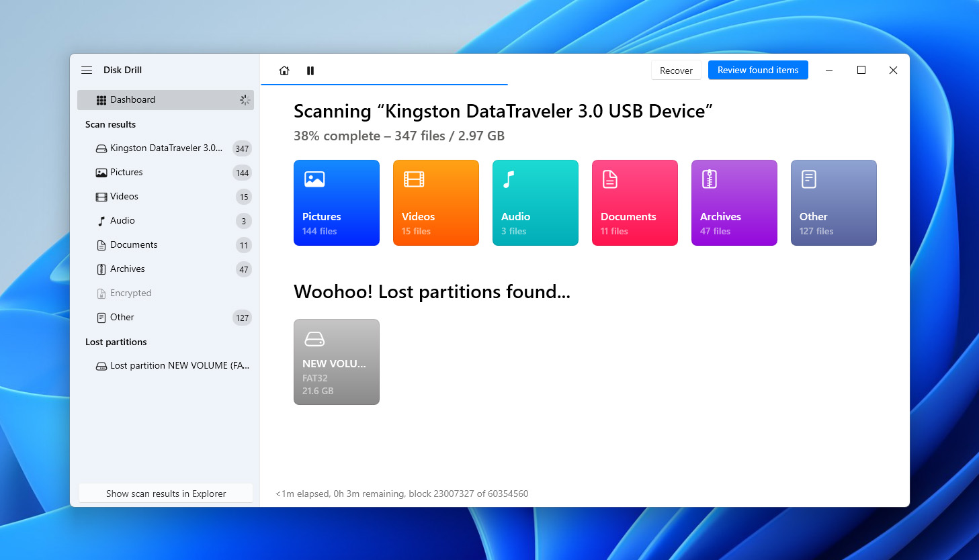Open the pink Documents 11 files card
This screenshot has width=979, height=560.
pyautogui.click(x=635, y=203)
